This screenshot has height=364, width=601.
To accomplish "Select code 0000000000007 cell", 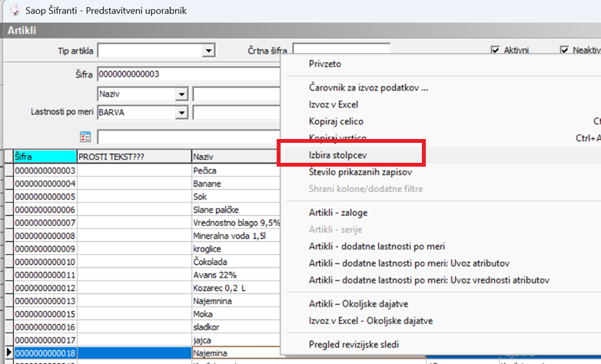I will click(x=45, y=223).
